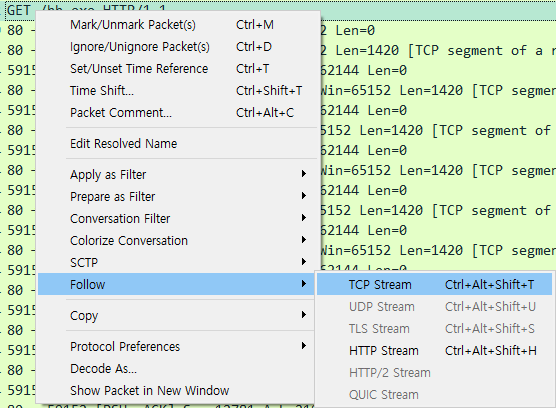This screenshot has width=556, height=408.
Task: Open Conversation Filter submenu
Action: [176, 218]
